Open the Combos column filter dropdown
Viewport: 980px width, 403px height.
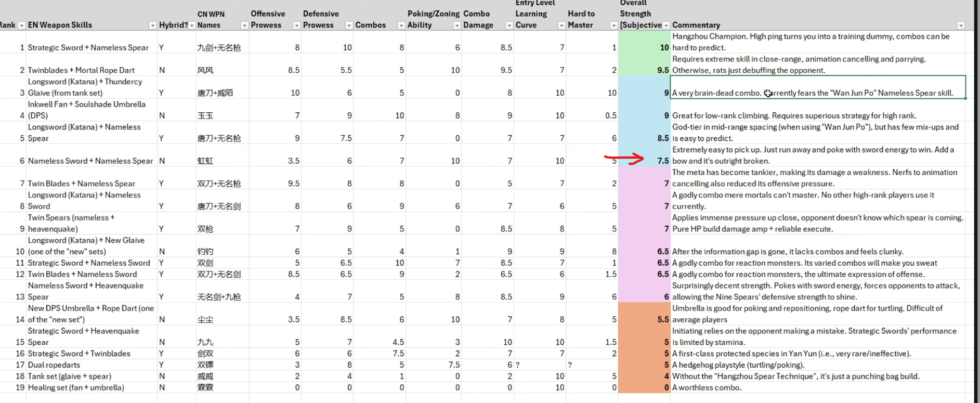[x=401, y=25]
